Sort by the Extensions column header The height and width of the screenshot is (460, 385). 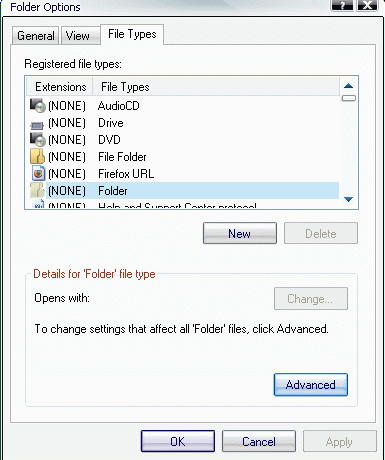pos(59,87)
